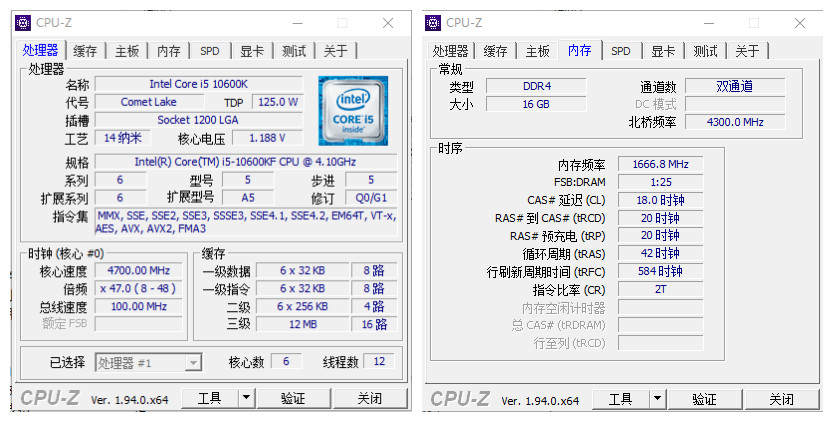Screen dimensions: 833x422
Task: Click the CPU-Z app icon in left window title bar
Action: 23,23
